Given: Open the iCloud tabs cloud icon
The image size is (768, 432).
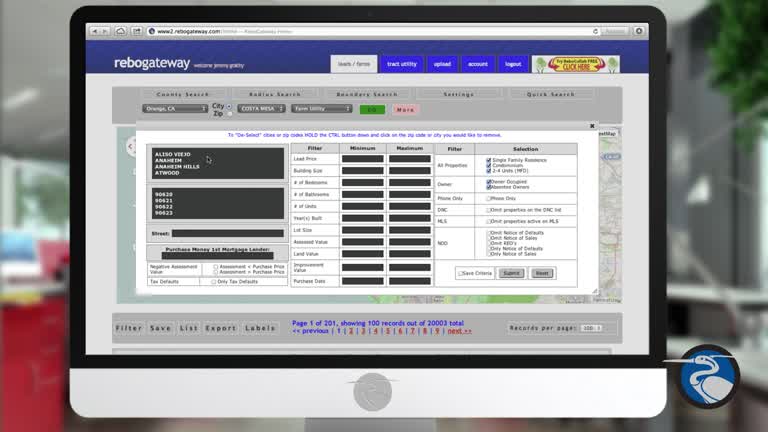Looking at the screenshot, I should (x=120, y=31).
